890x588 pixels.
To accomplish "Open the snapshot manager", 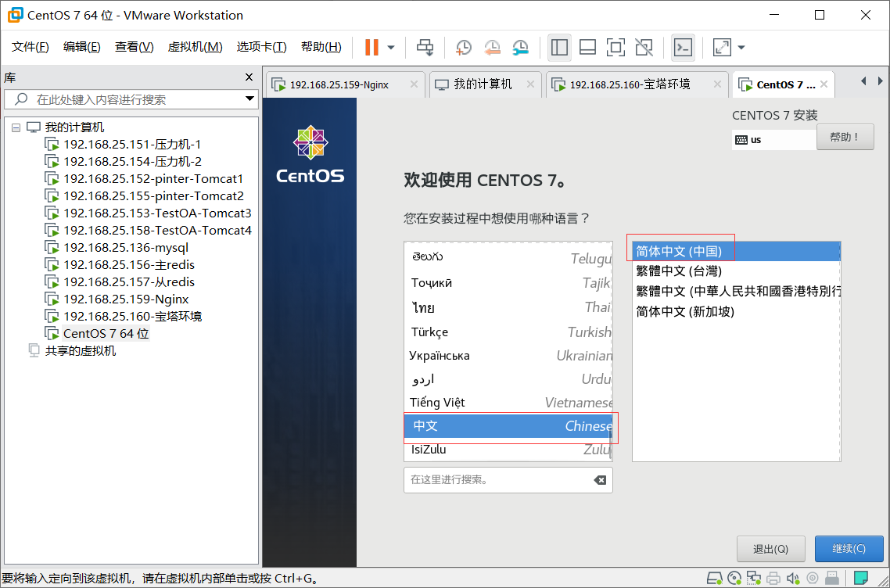I will click(521, 47).
